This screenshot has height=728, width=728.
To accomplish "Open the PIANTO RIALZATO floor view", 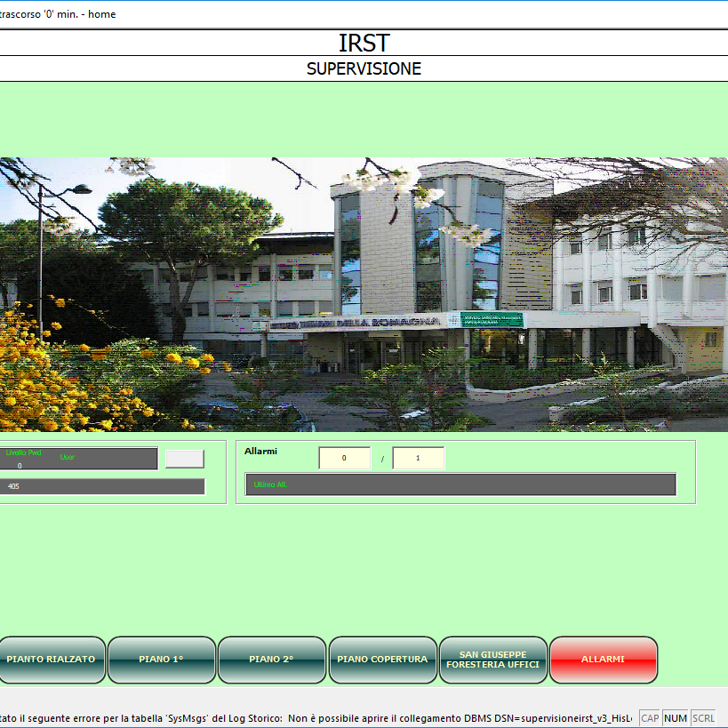I will point(52,660).
